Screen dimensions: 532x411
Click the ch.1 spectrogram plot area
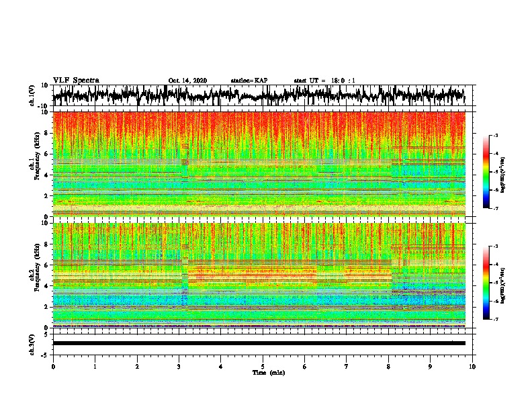(x=259, y=164)
